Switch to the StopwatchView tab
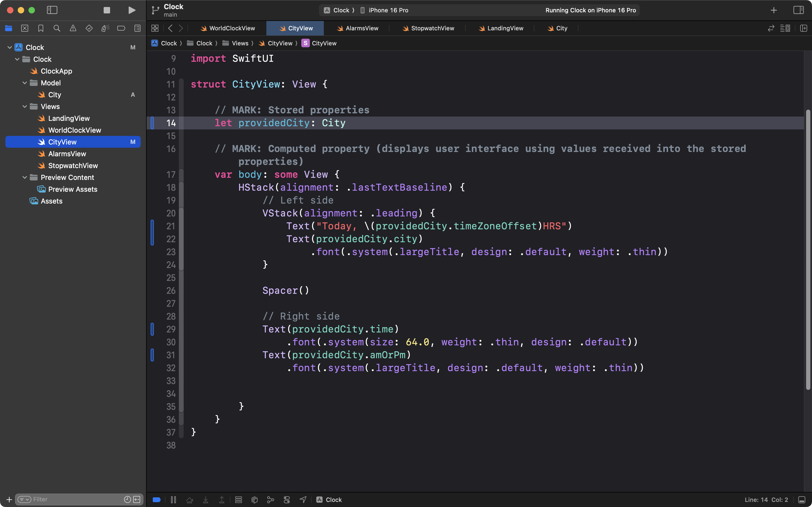This screenshot has width=812, height=507. coord(432,28)
